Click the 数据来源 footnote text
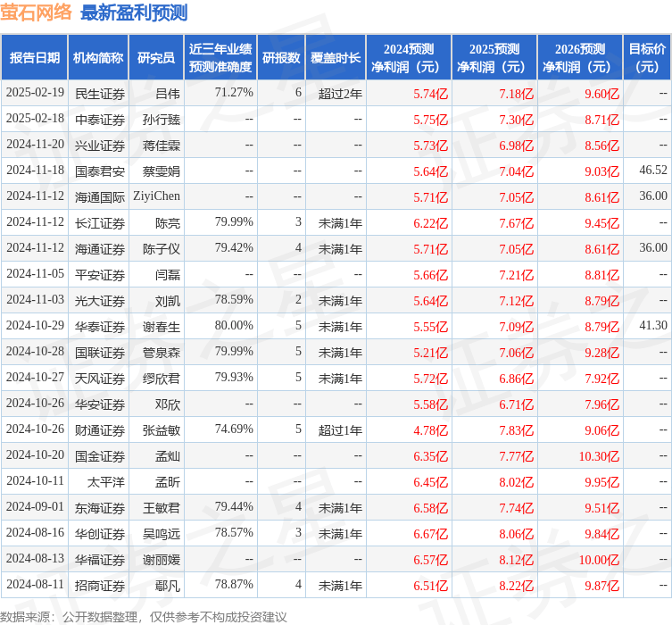 click(144, 617)
